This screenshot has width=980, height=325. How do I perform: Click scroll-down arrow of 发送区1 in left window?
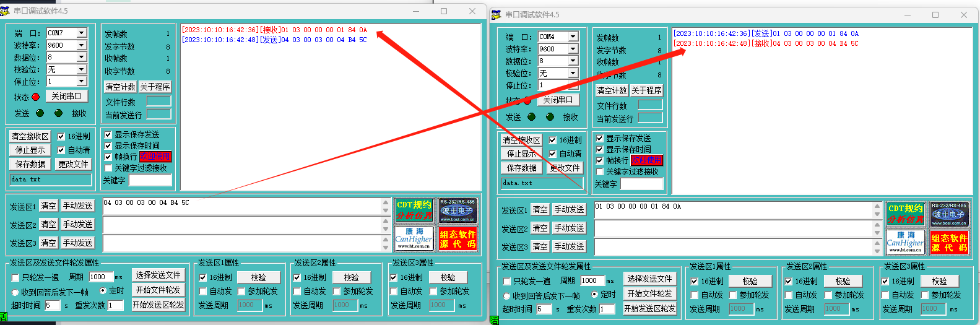pyautogui.click(x=386, y=210)
